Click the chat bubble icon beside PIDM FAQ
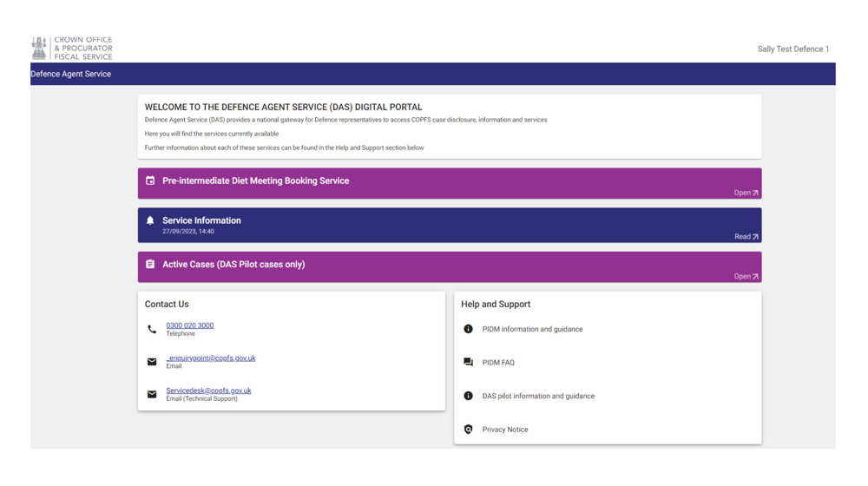Screen dimensions: 868x486 pos(469,363)
